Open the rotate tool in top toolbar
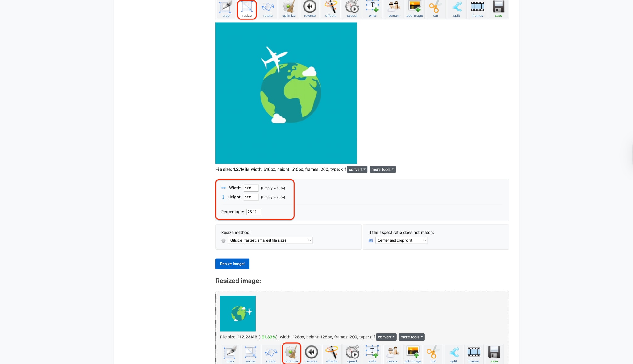Viewport: 633px width, 364px height. 268,9
